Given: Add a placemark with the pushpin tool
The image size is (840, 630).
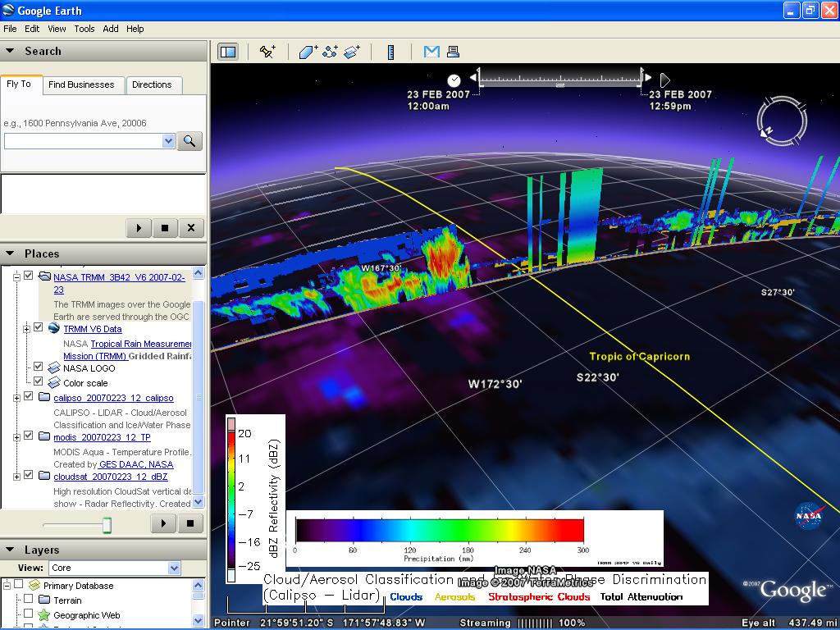Looking at the screenshot, I should [267, 52].
